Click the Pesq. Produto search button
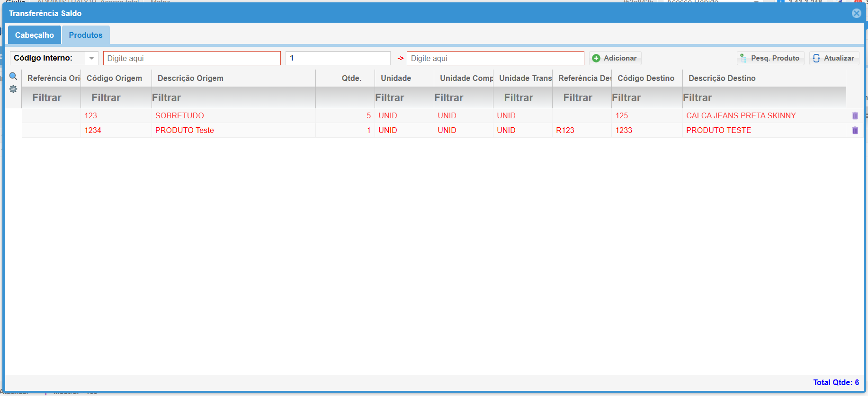Screen dimensions: 868x396 click(770, 58)
